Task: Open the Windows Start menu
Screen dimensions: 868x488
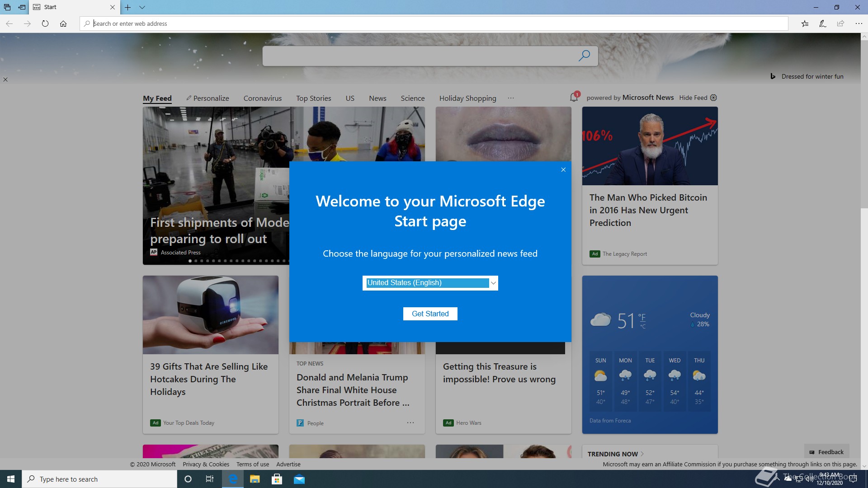Action: (11, 479)
